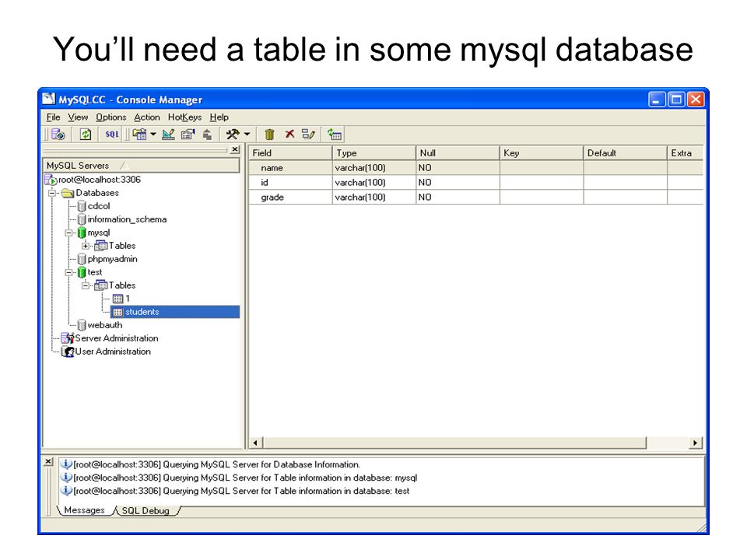Open the dropdown arrow beside open table icon
747x560 pixels.
[153, 135]
